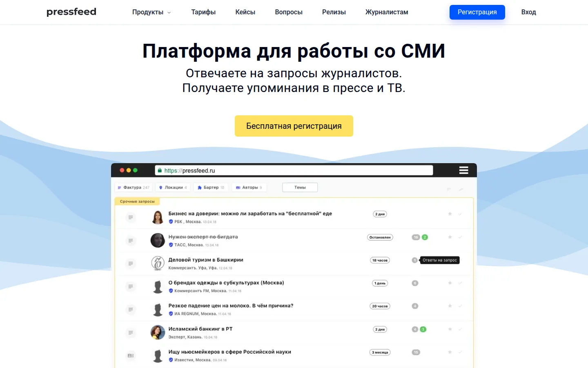Select the Фактура 247 filter tab

click(134, 187)
